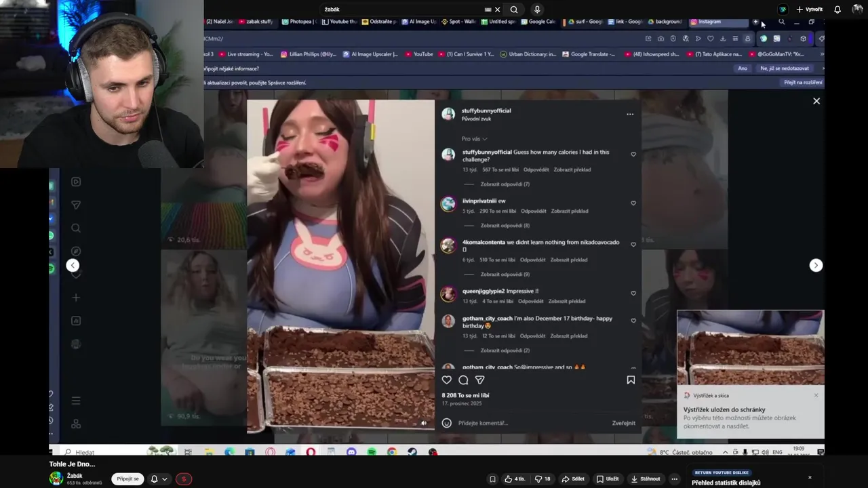
Task: Like gotham_city_coach's birthday comment
Action: (x=633, y=321)
